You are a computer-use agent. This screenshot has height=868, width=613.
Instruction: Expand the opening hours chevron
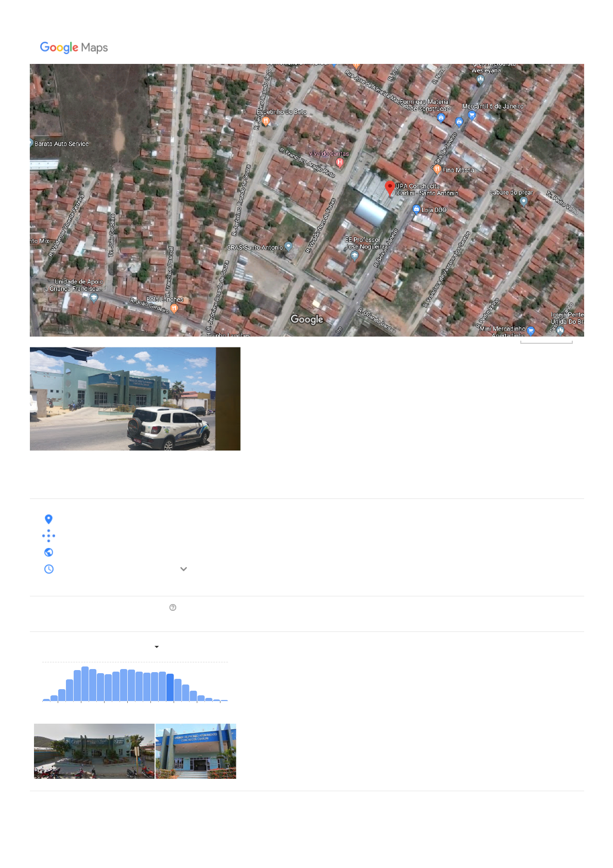pyautogui.click(x=183, y=569)
